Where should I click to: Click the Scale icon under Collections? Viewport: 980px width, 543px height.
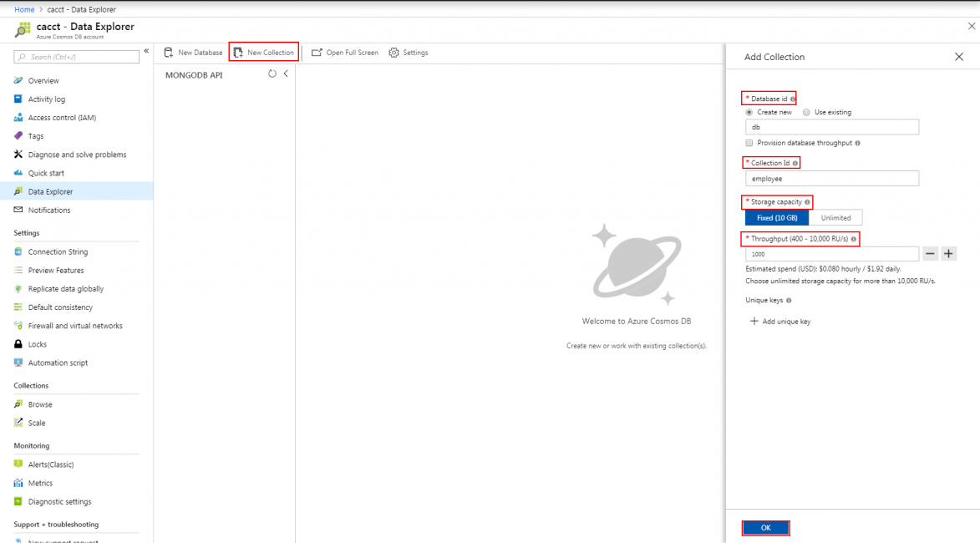(18, 423)
